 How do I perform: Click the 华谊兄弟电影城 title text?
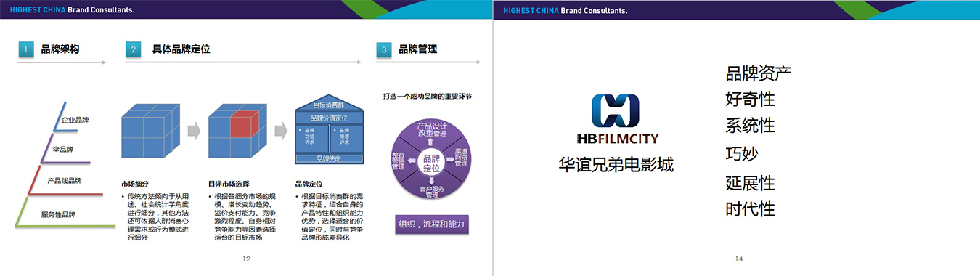tap(616, 165)
